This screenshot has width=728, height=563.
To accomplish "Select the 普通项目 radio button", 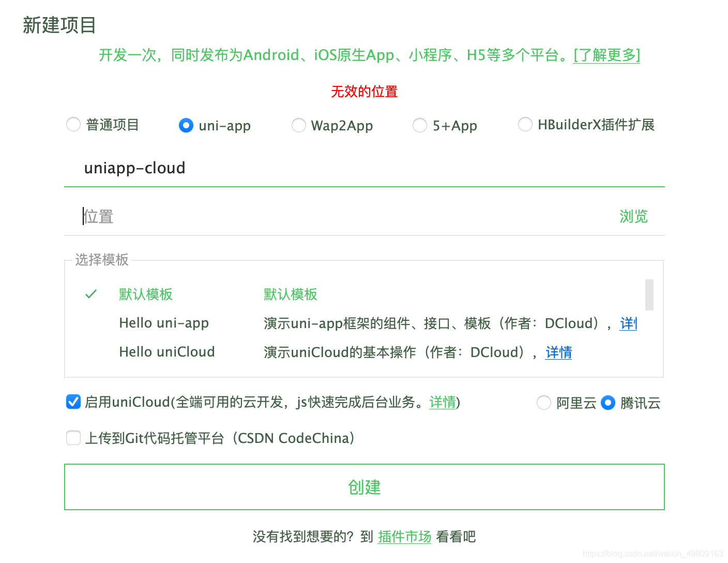I will (x=73, y=124).
